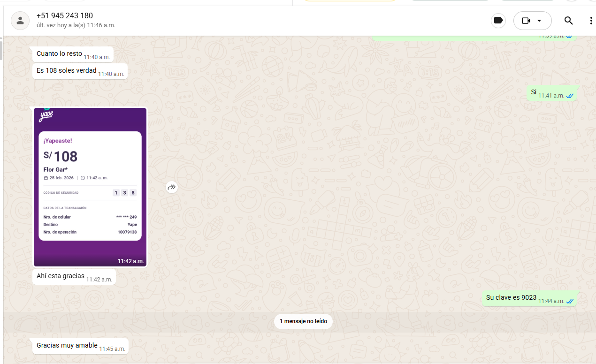
Task: Select the "Su clave es 9023" message
Action: click(511, 298)
